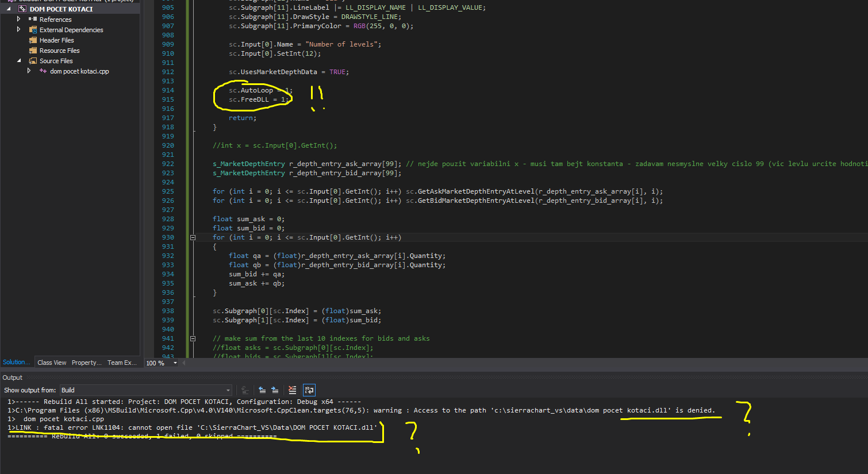Select the External Dependencies label
Viewport: 868px width, 474px height.
click(x=71, y=30)
